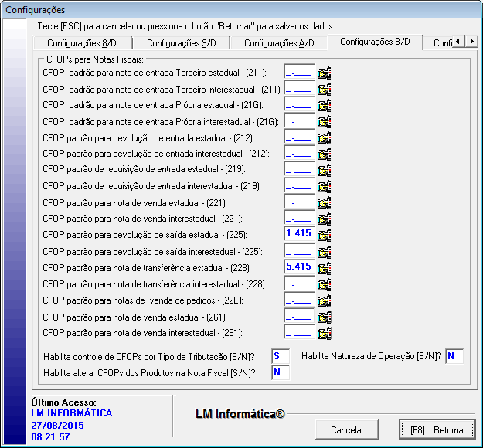The width and height of the screenshot is (483, 448).
Task: Click lookup icon for nota de venda estadual (221)
Action: pos(324,202)
